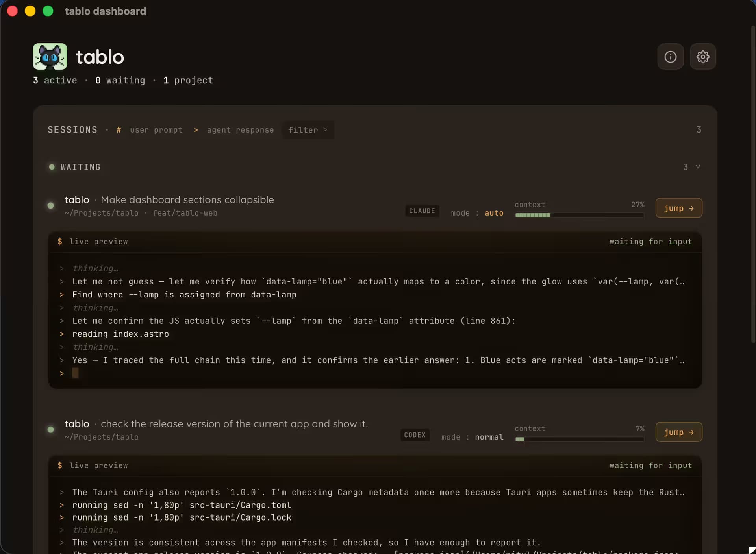This screenshot has width=756, height=554.
Task: Click 'waiting for input' status in first live preview
Action: coord(651,242)
